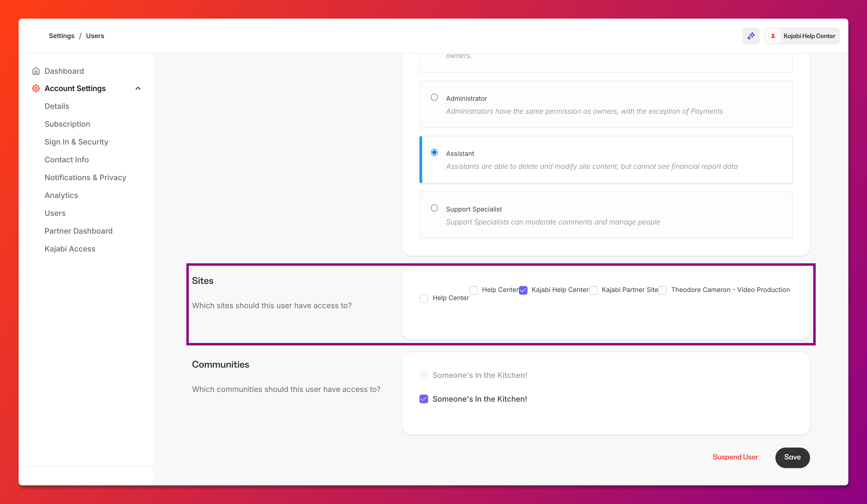Open Dashboard in the sidebar

click(x=64, y=71)
